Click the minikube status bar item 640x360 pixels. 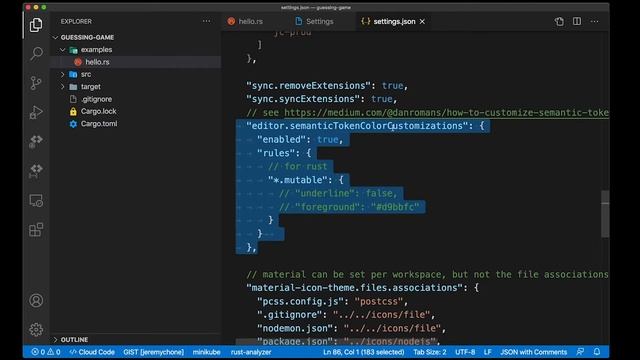click(207, 352)
